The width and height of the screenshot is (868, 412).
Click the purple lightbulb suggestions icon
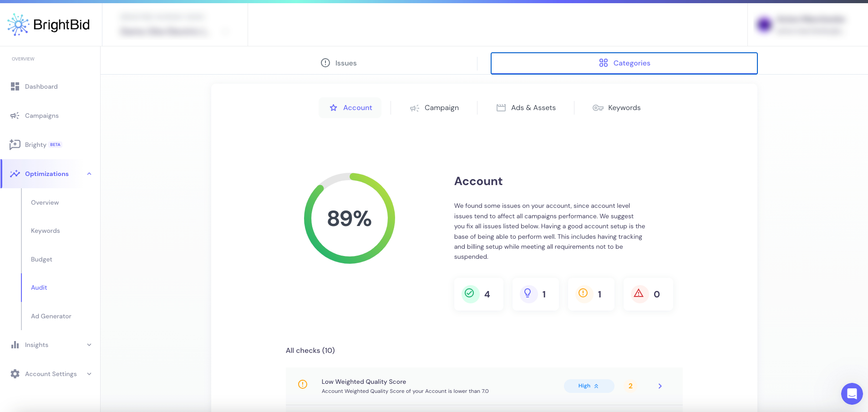[528, 293]
